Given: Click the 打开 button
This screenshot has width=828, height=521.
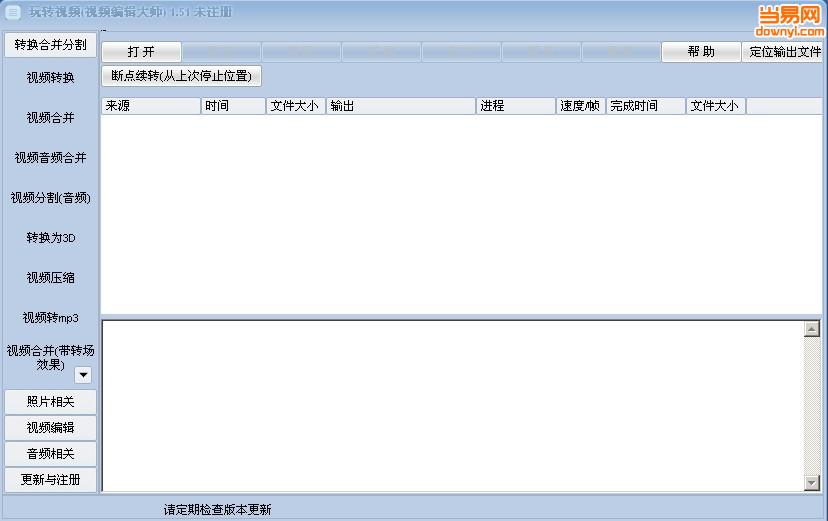Looking at the screenshot, I should pyautogui.click(x=141, y=52).
